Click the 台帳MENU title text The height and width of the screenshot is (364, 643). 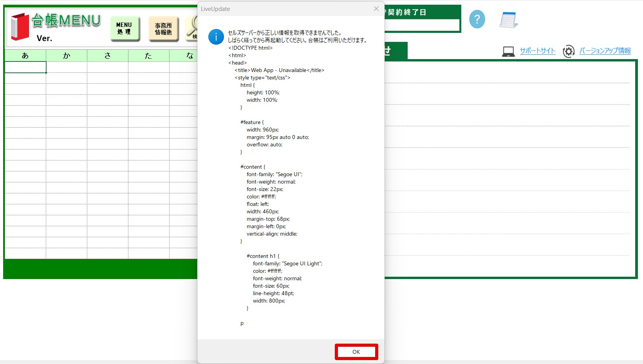66,20
